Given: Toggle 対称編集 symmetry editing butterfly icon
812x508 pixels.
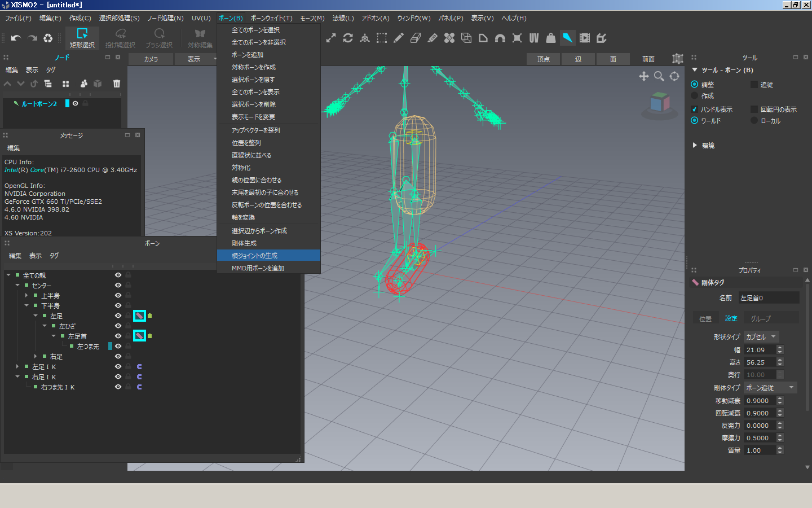Looking at the screenshot, I should point(200,38).
